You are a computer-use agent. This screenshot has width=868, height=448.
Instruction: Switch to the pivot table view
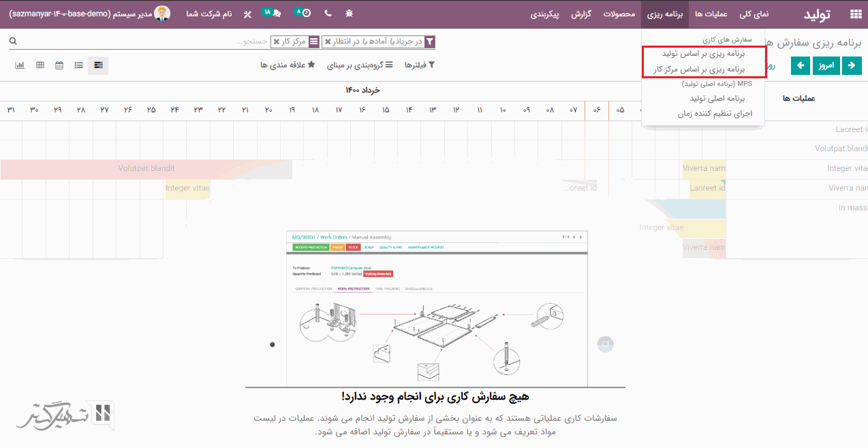40,65
